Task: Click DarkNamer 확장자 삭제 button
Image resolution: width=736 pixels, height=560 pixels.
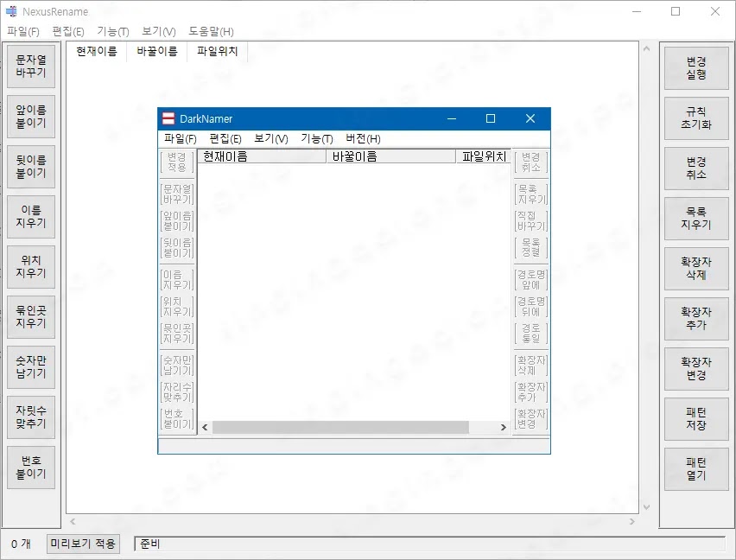Action: point(531,366)
